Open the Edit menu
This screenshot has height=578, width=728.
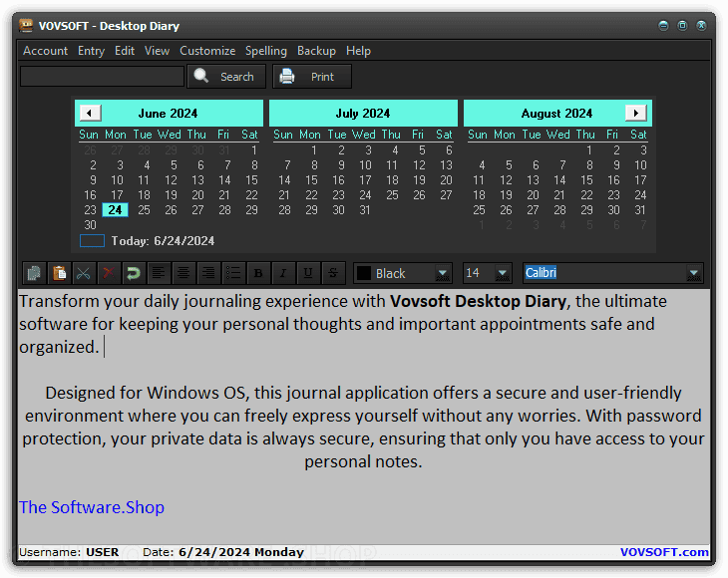[x=125, y=51]
